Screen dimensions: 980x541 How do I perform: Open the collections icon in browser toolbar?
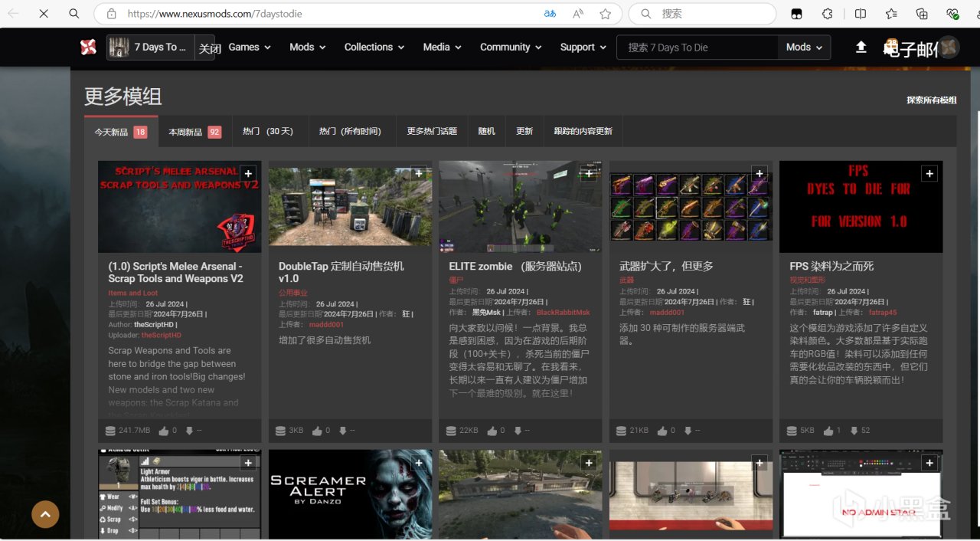pyautogui.click(x=922, y=14)
